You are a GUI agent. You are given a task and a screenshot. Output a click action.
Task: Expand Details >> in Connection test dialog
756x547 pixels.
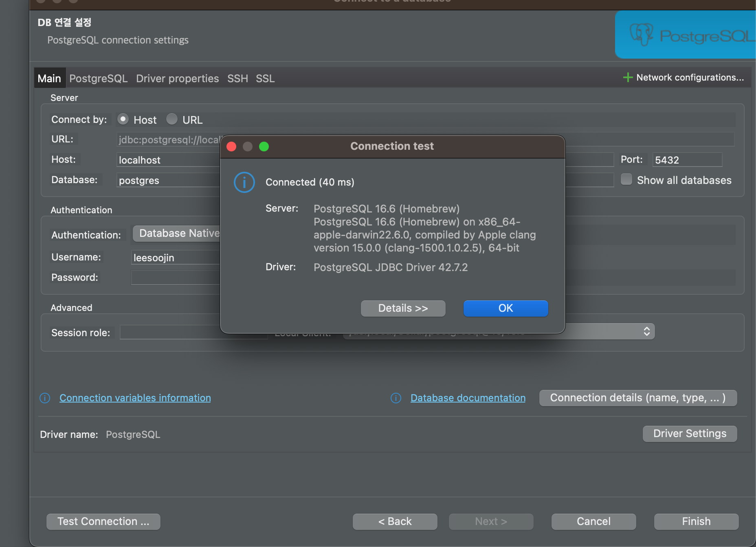(x=403, y=309)
